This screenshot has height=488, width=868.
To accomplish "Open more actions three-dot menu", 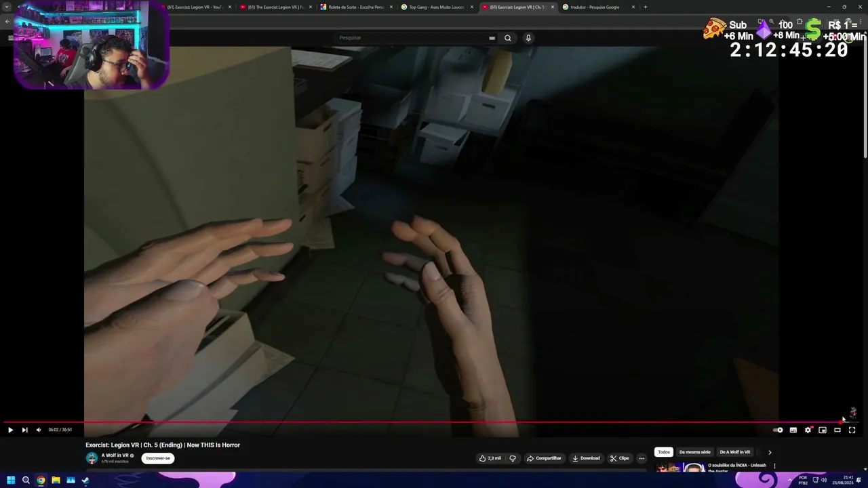I will (642, 458).
